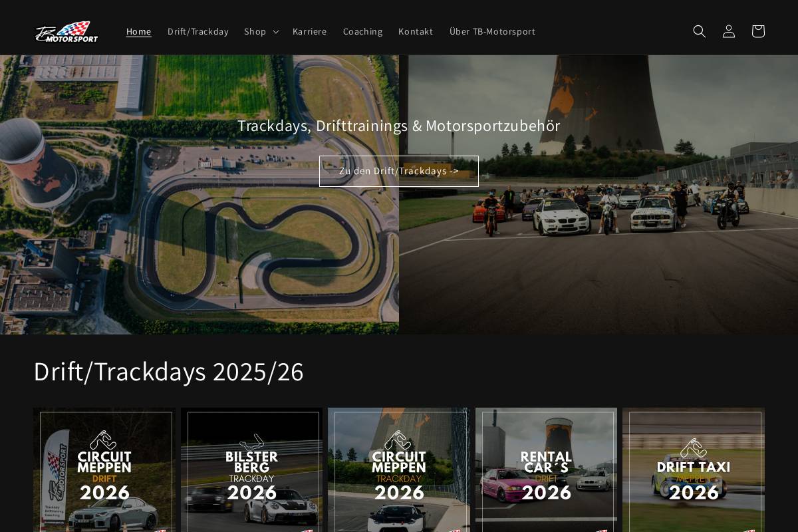The height and width of the screenshot is (532, 798).
Task: Click the TB-Motorsport logo
Action: tap(66, 31)
